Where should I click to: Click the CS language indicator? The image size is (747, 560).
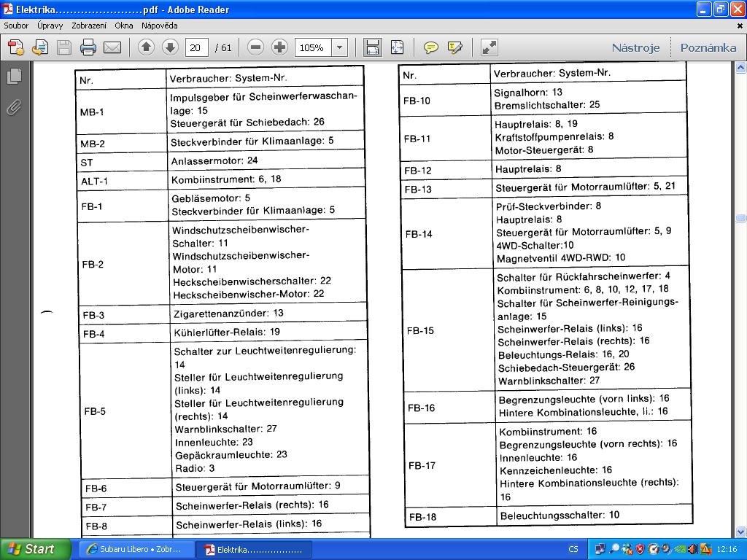pyautogui.click(x=573, y=550)
